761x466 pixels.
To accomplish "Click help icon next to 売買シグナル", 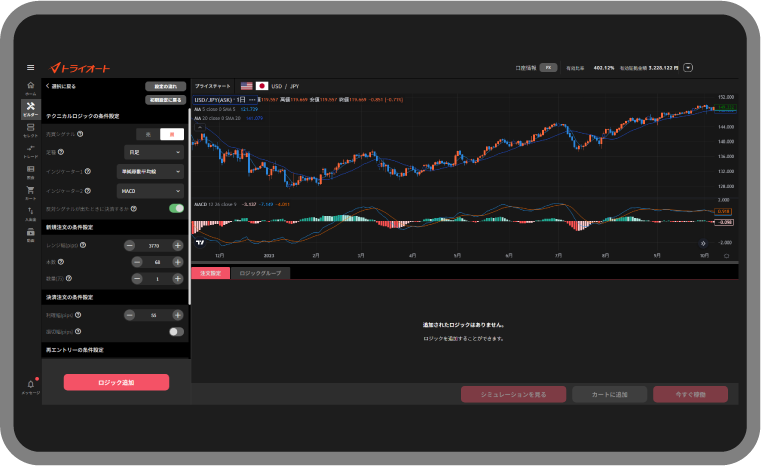I will 80,133.
